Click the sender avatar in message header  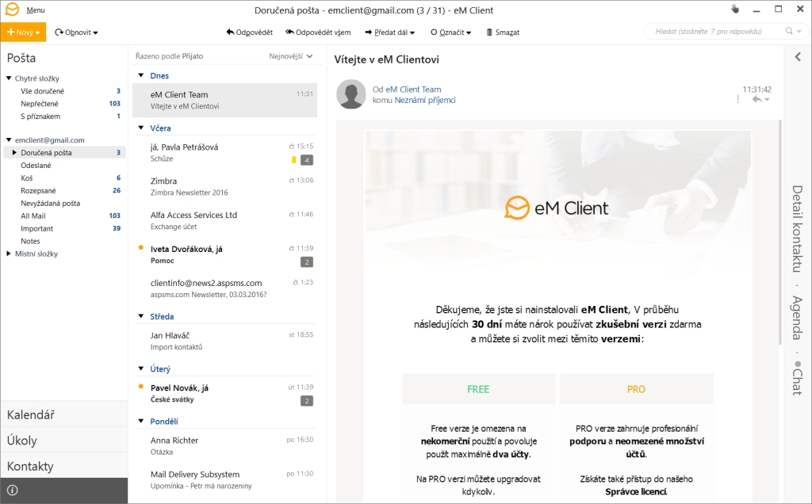point(351,94)
